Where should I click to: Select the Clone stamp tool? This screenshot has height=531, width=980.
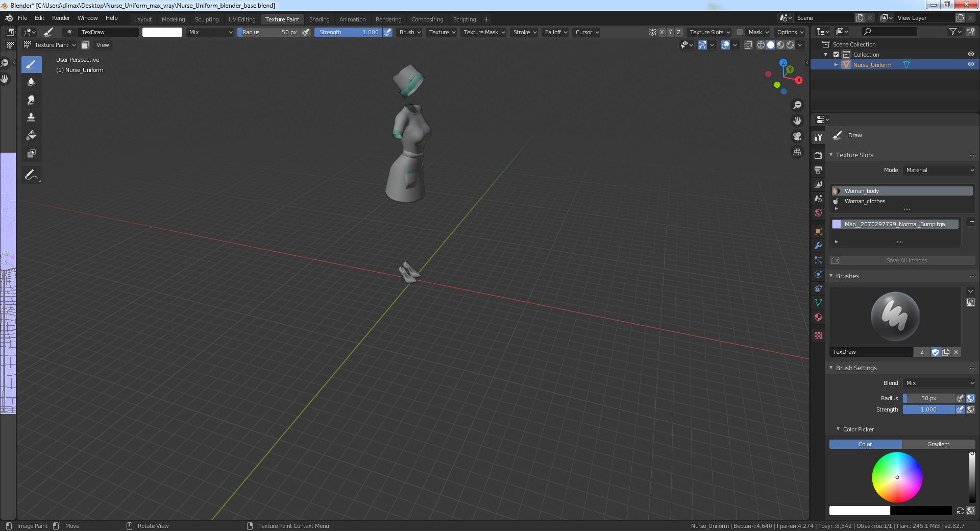(x=31, y=117)
